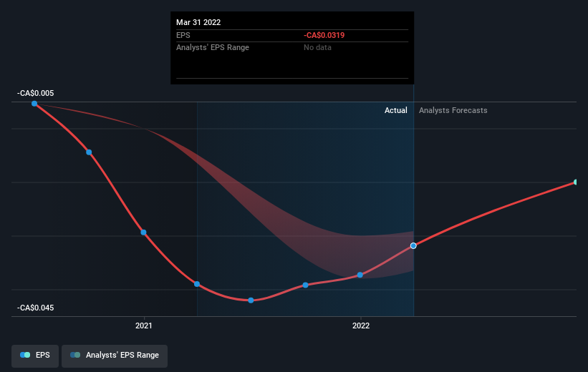588x372 pixels.
Task: Click the -CA$0.045 y-axis label
Action: (35, 308)
